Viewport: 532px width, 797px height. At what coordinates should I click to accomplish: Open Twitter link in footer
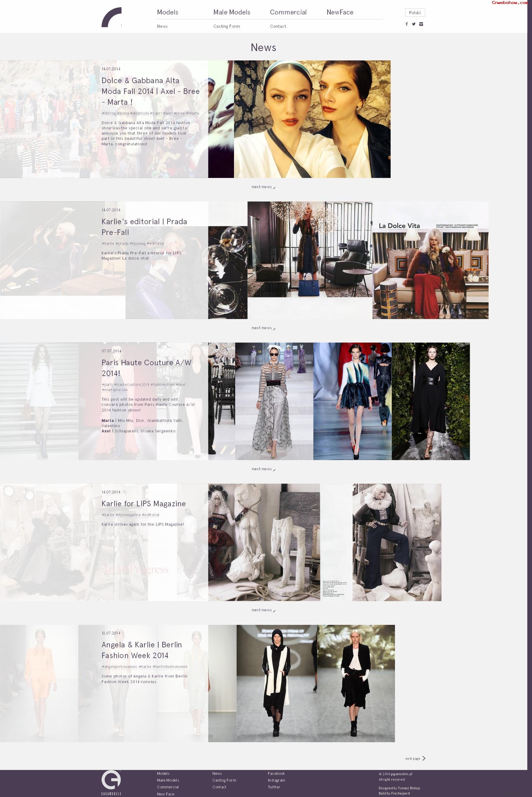pos(274,787)
